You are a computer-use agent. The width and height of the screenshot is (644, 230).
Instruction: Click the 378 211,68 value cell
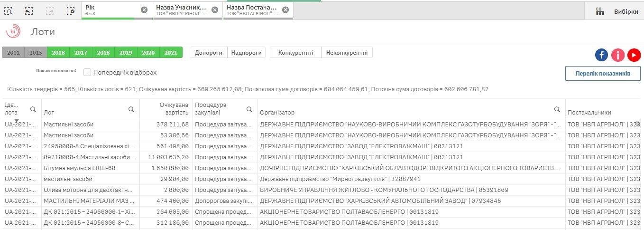[166, 125]
